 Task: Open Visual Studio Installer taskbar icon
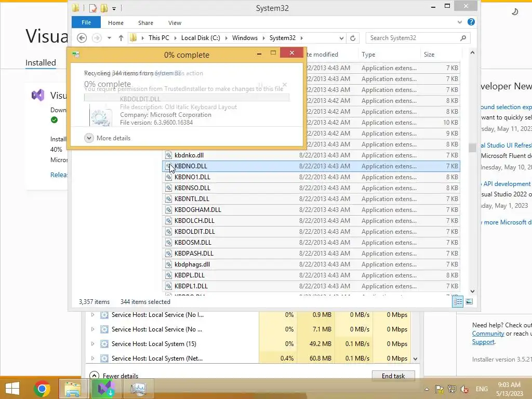point(106,389)
